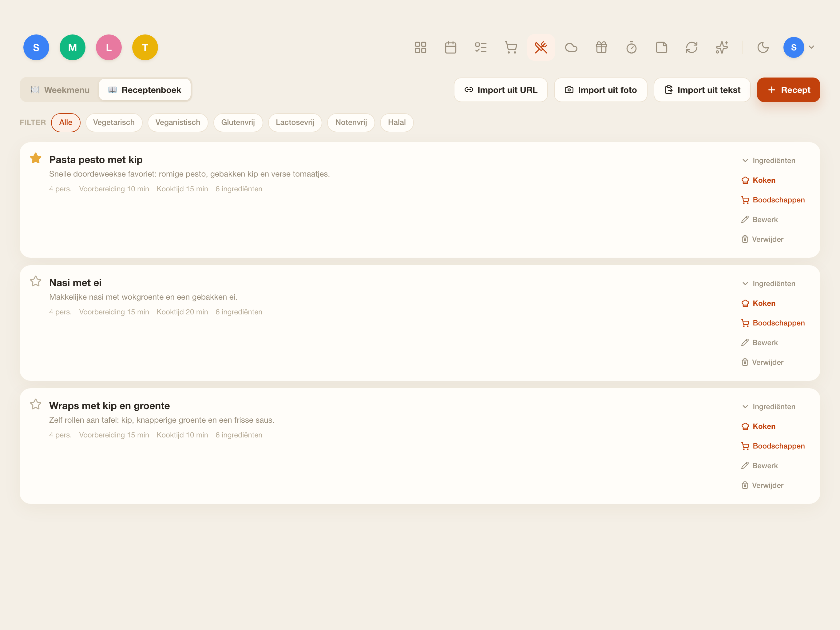Screen dimensions: 840x630
Task: Open the gift icon
Action: 601,47
